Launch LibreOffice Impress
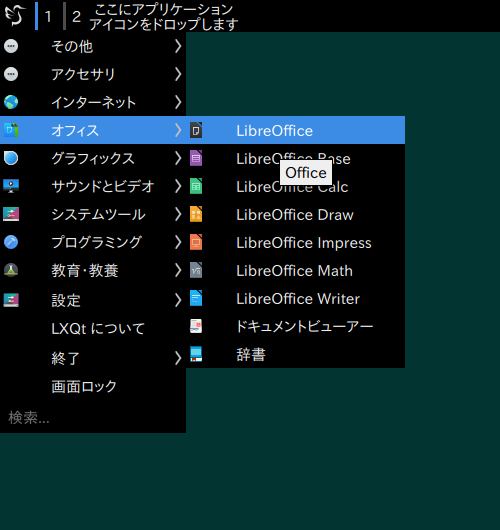 tap(295, 242)
